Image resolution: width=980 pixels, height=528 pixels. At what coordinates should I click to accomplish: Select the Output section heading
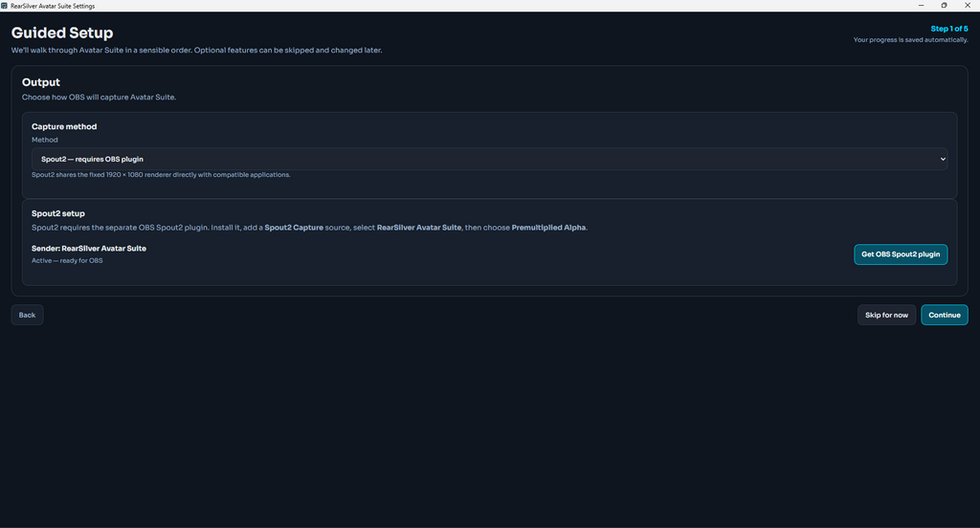[40, 82]
